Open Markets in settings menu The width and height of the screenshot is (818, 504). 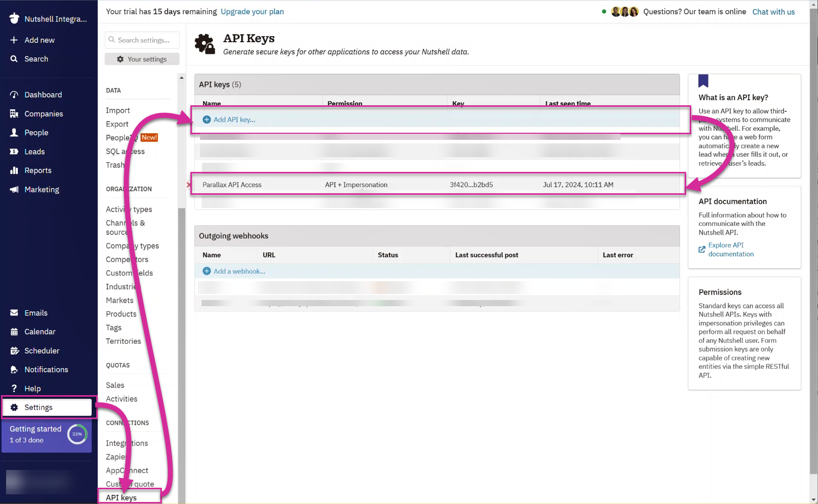point(120,301)
